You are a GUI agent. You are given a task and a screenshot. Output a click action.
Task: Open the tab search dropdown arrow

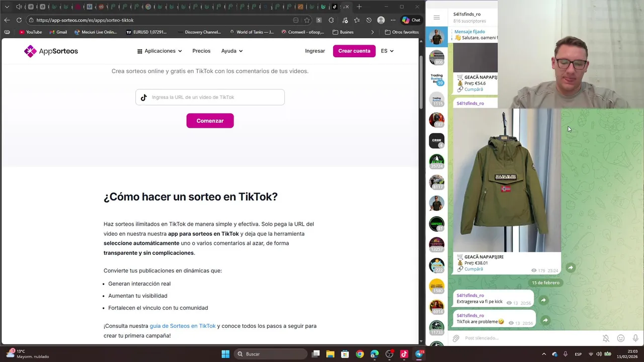(7, 7)
